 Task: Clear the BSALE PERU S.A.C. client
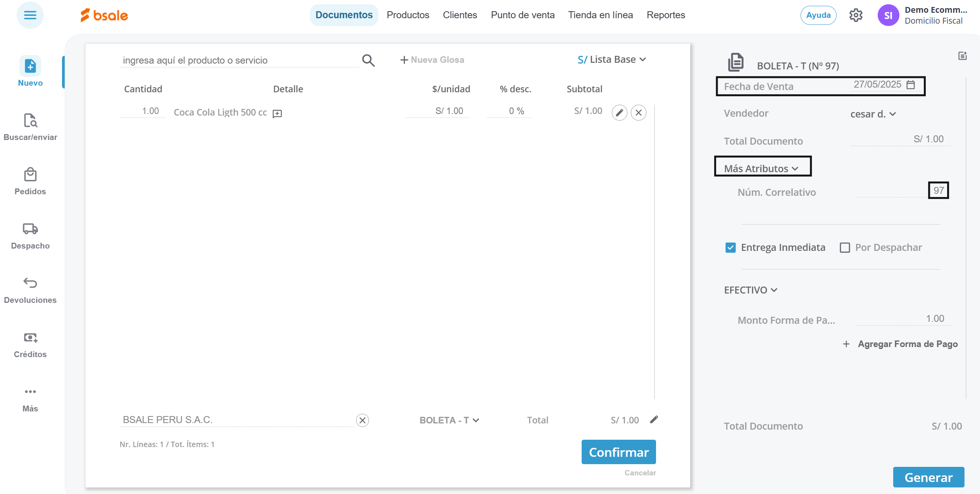coord(362,420)
